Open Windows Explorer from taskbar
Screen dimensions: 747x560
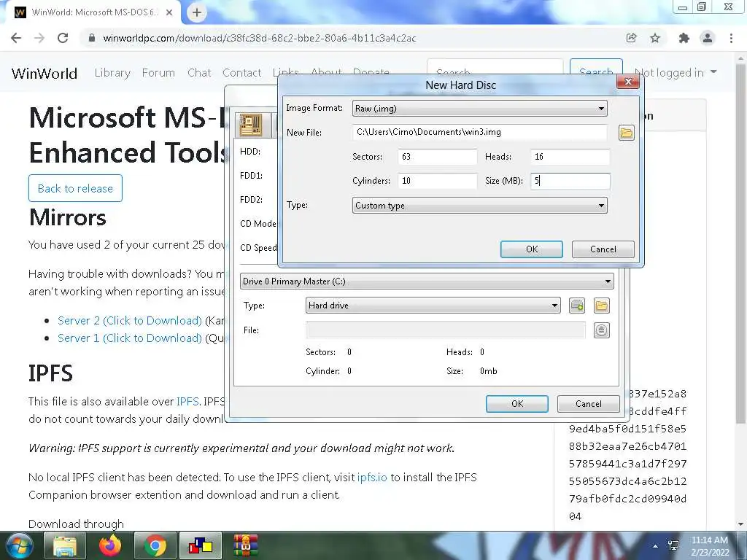(65, 545)
